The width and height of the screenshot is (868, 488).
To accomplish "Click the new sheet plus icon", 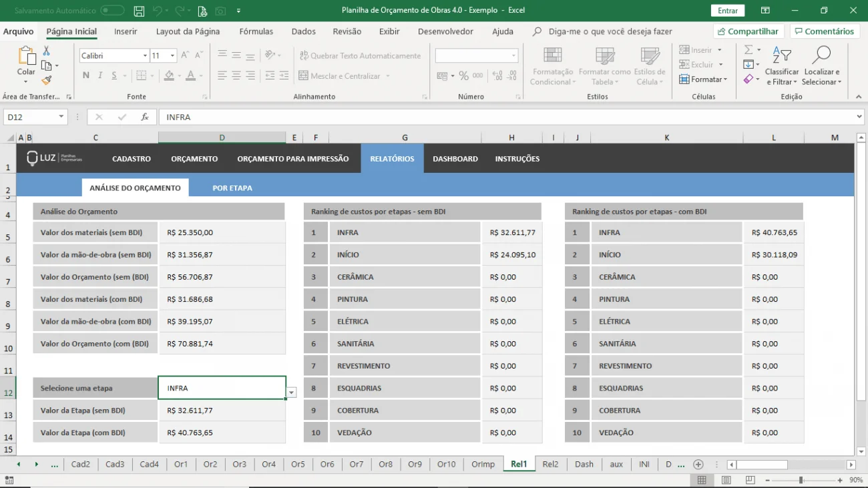I will (698, 464).
